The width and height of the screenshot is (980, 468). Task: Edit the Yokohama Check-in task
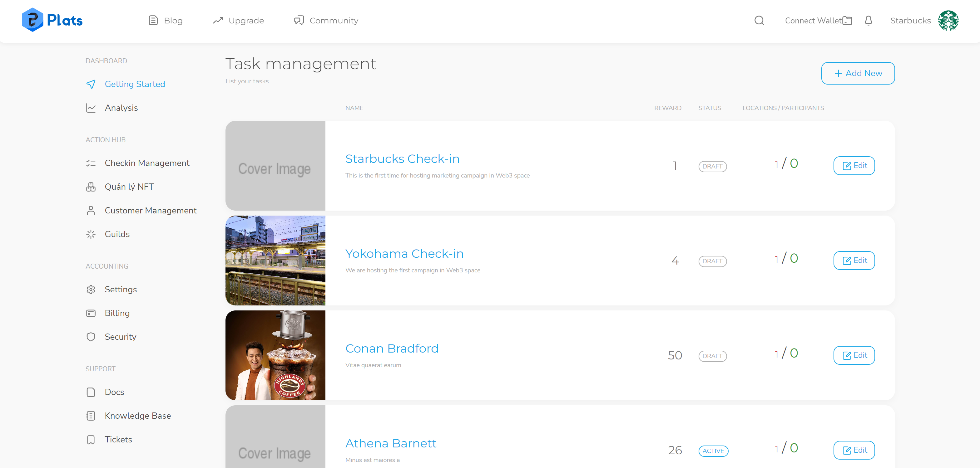click(854, 261)
